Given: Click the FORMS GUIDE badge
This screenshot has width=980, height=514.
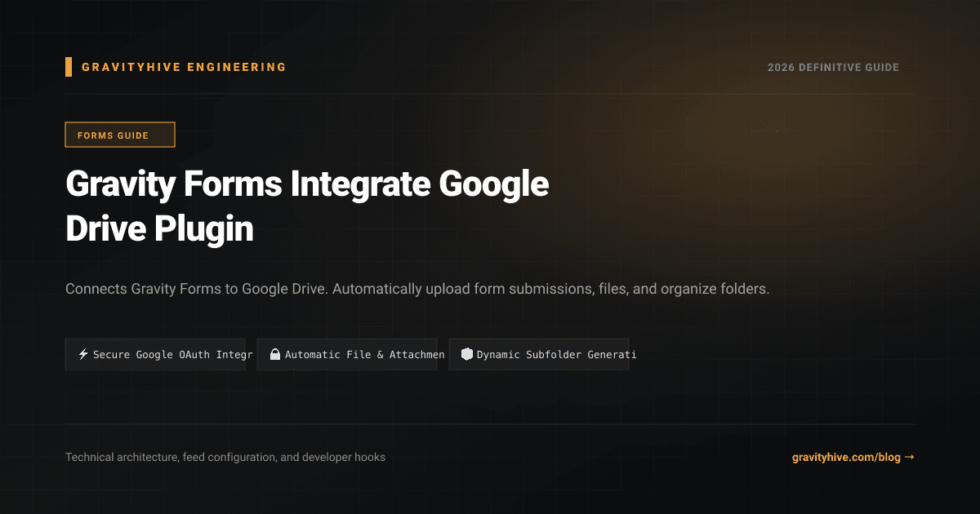Looking at the screenshot, I should [120, 135].
